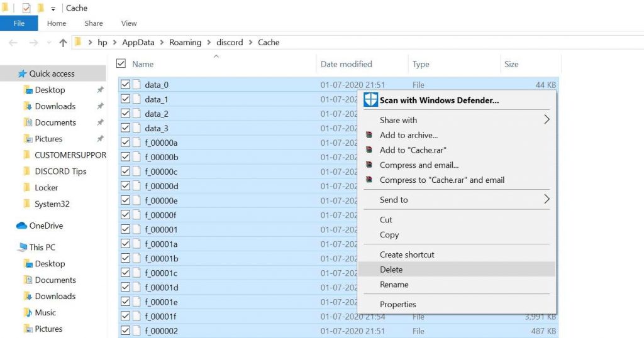This screenshot has width=644, height=338.
Task: Choose Rename in the context menu
Action: click(x=457, y=285)
